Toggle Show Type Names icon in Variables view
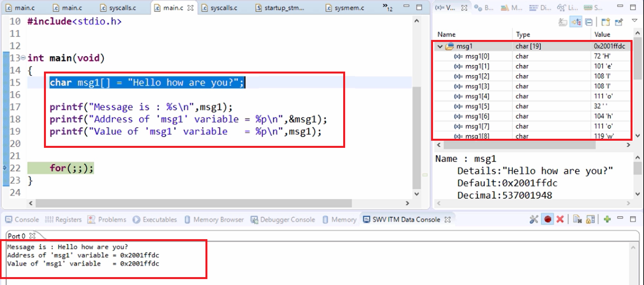Viewport: 644px width, 285px height. (563, 22)
